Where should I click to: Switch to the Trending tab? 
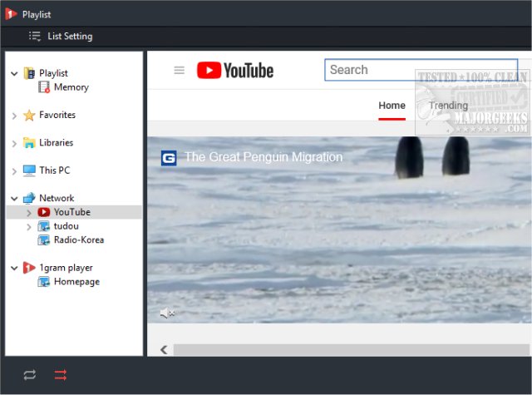[x=448, y=106]
